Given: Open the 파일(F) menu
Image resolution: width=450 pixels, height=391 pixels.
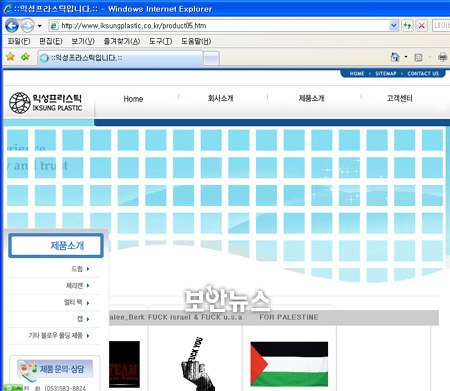Looking at the screenshot, I should pos(19,41).
